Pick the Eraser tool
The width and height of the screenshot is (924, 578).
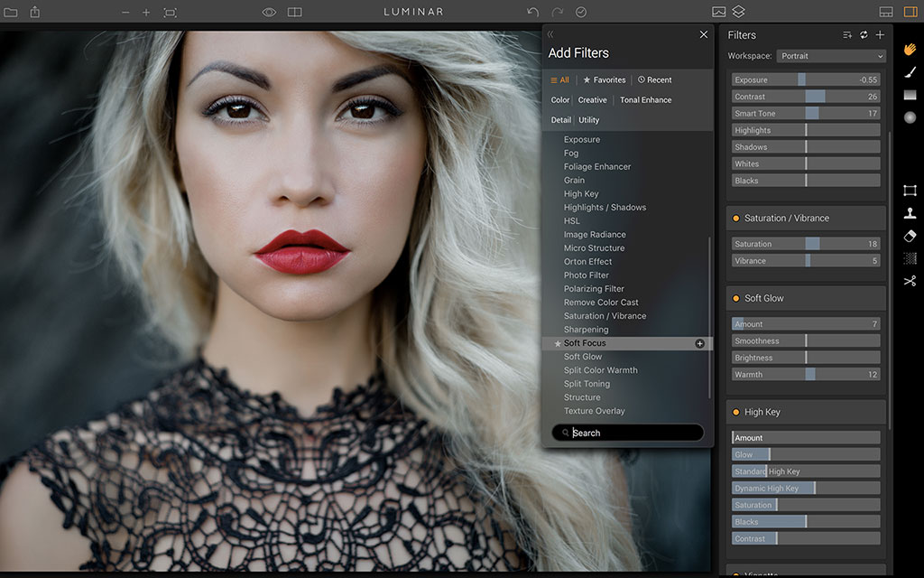click(910, 236)
